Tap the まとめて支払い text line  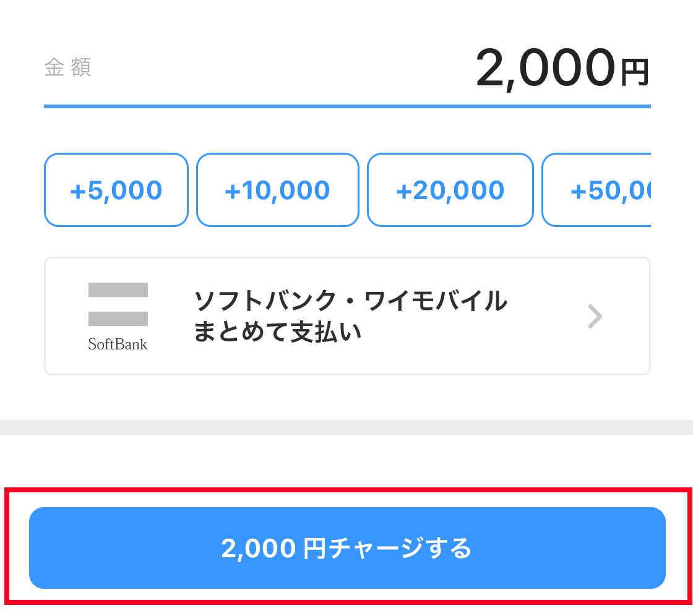point(278,332)
